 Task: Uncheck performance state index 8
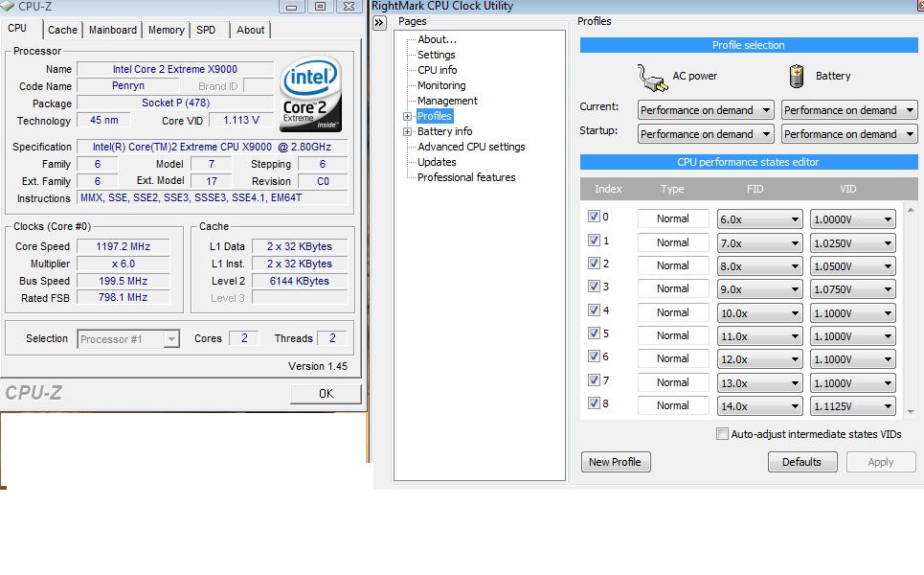(594, 402)
